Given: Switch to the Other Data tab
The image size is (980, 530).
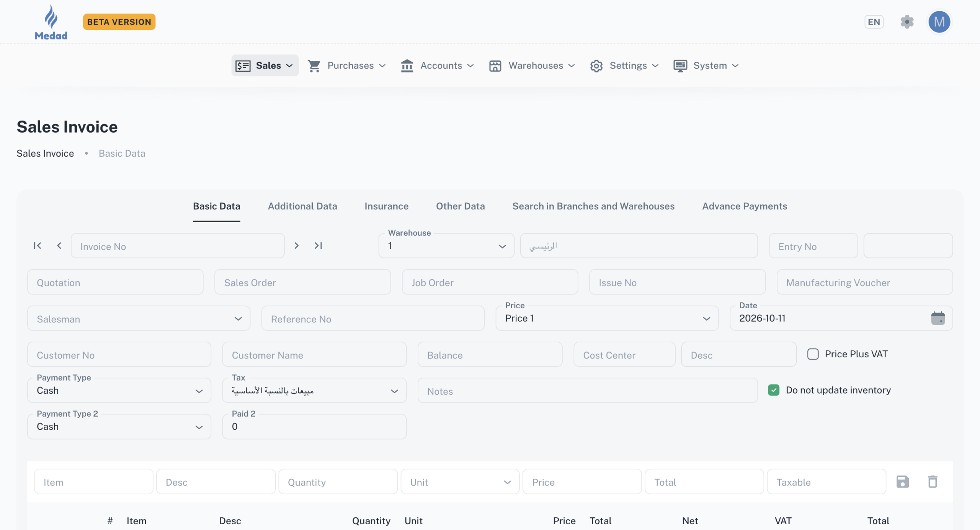Looking at the screenshot, I should point(460,206).
